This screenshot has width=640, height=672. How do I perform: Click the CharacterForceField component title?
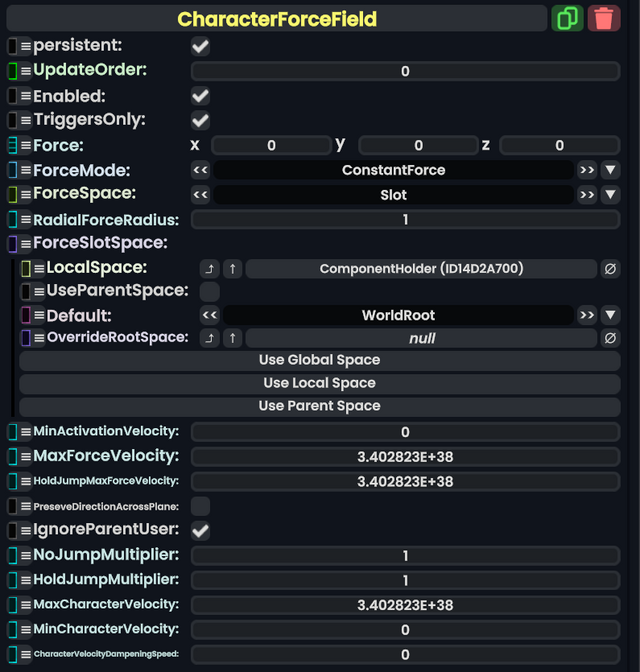tap(277, 18)
